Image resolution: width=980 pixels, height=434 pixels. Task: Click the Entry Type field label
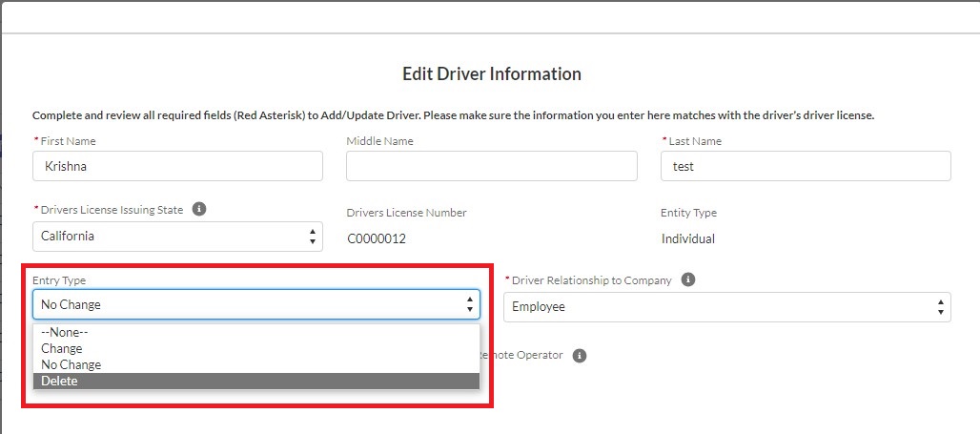pos(59,280)
